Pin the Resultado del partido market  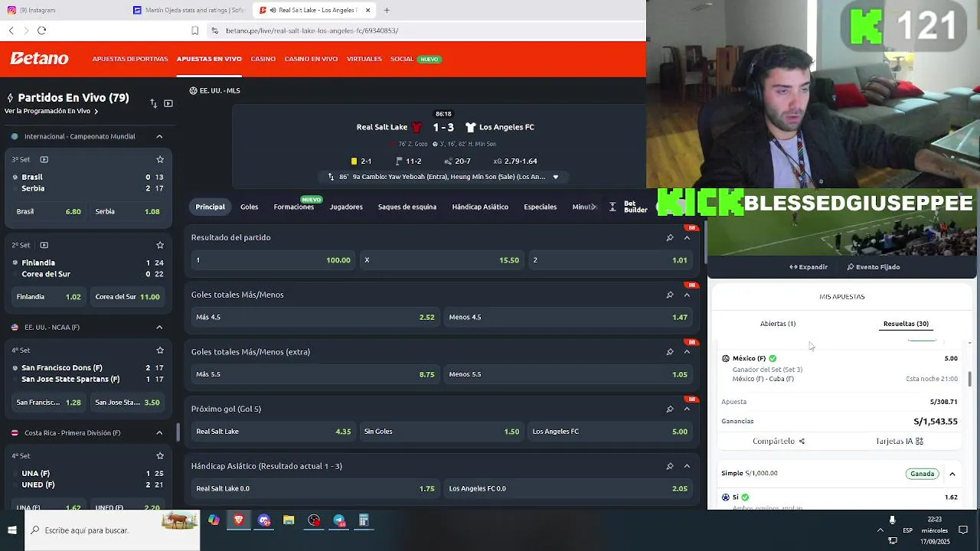coord(669,237)
